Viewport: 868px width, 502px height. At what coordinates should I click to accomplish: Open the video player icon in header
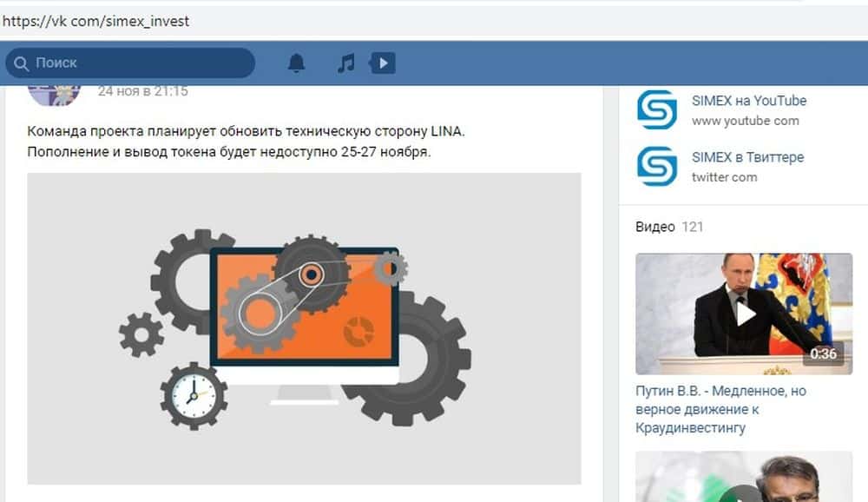(383, 63)
